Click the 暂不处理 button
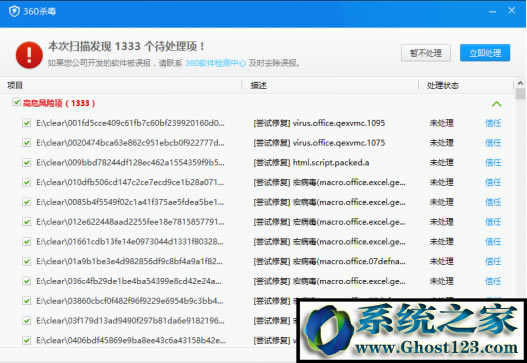527x363 pixels. tap(425, 53)
